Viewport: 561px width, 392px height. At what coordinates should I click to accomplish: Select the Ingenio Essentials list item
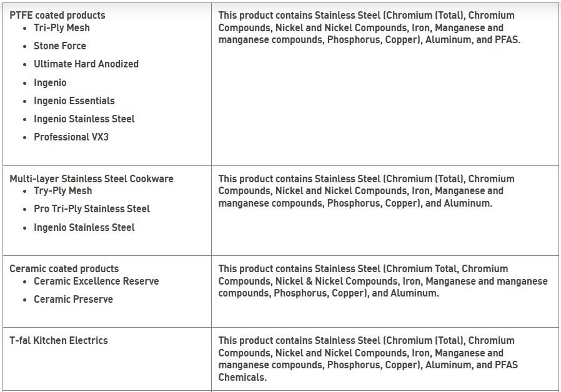click(x=74, y=100)
